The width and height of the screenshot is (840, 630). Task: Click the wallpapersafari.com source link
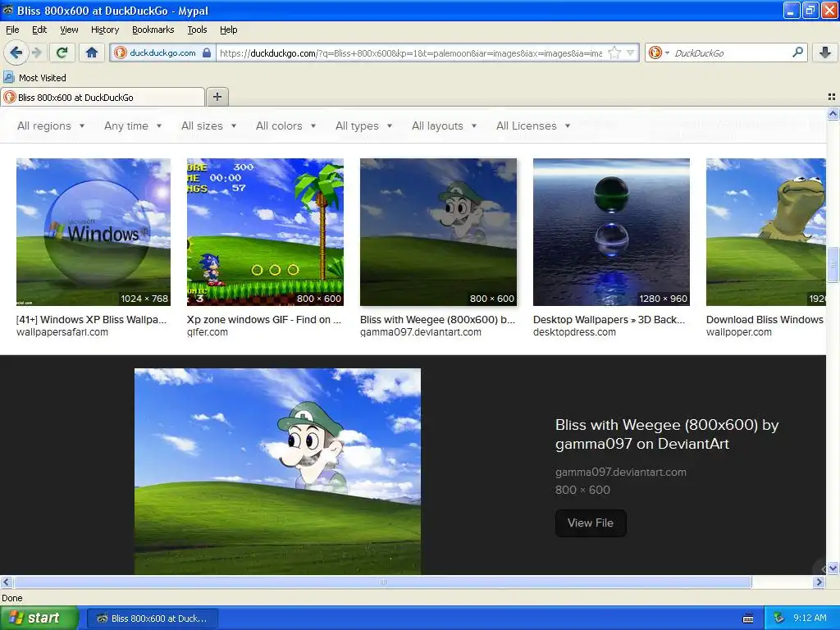62,332
